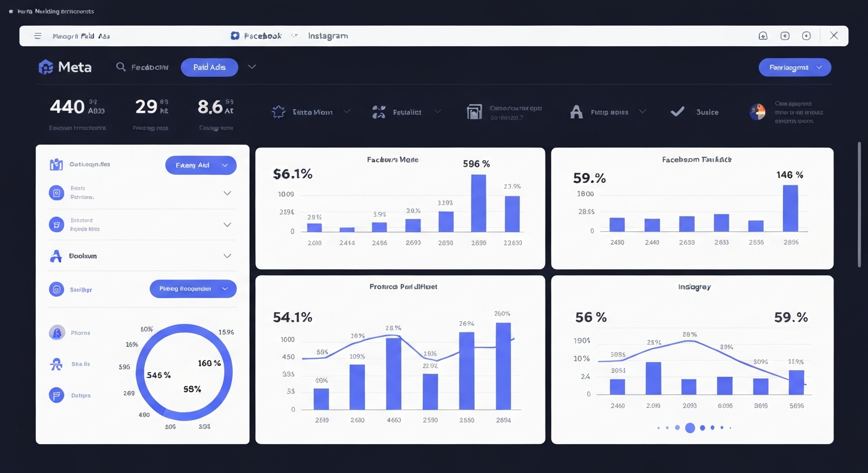Click the checkmark icon next to Suxice

(678, 111)
